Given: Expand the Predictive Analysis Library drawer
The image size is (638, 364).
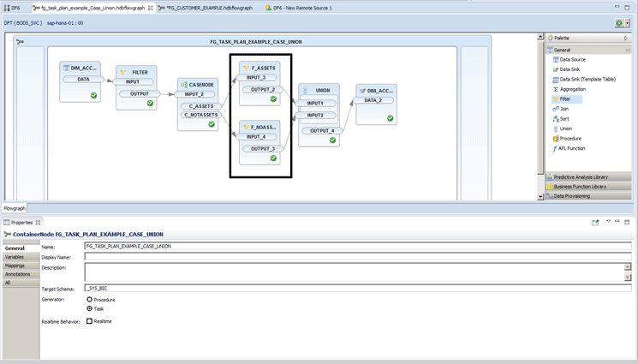Looking at the screenshot, I should tap(581, 176).
